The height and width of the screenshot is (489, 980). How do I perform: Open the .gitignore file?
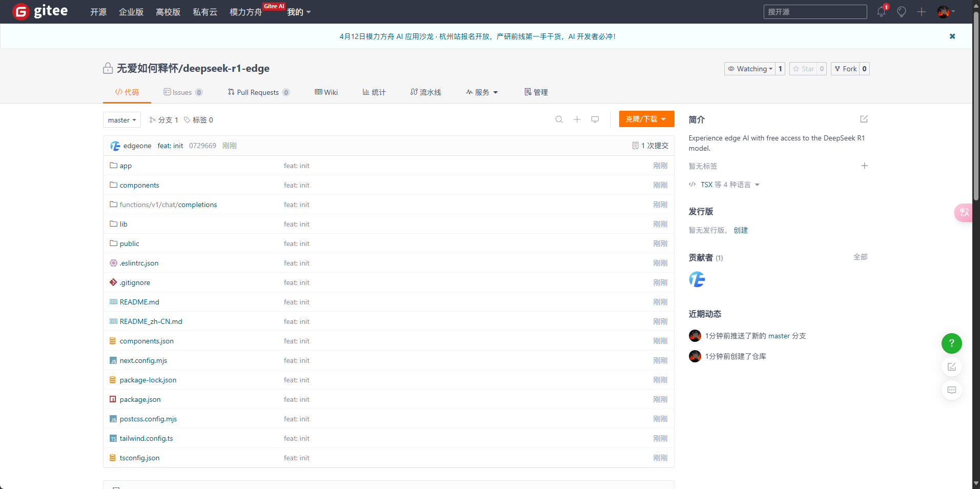(x=135, y=282)
